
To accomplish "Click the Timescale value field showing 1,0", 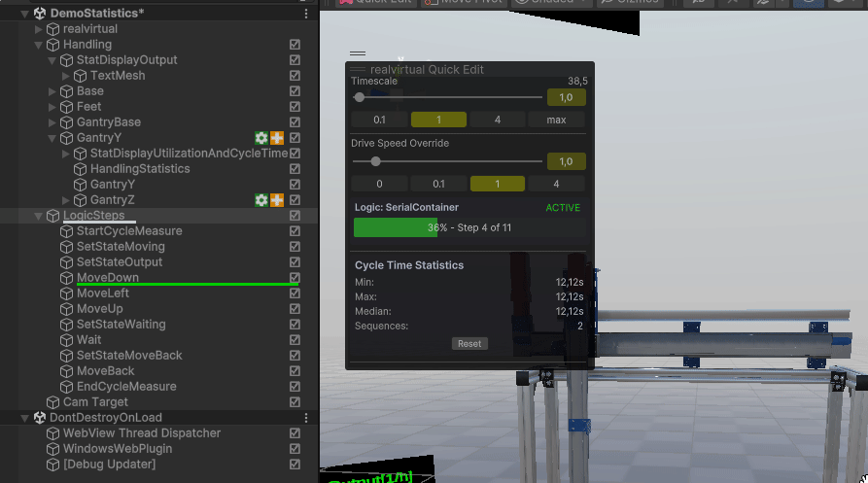I will click(566, 97).
